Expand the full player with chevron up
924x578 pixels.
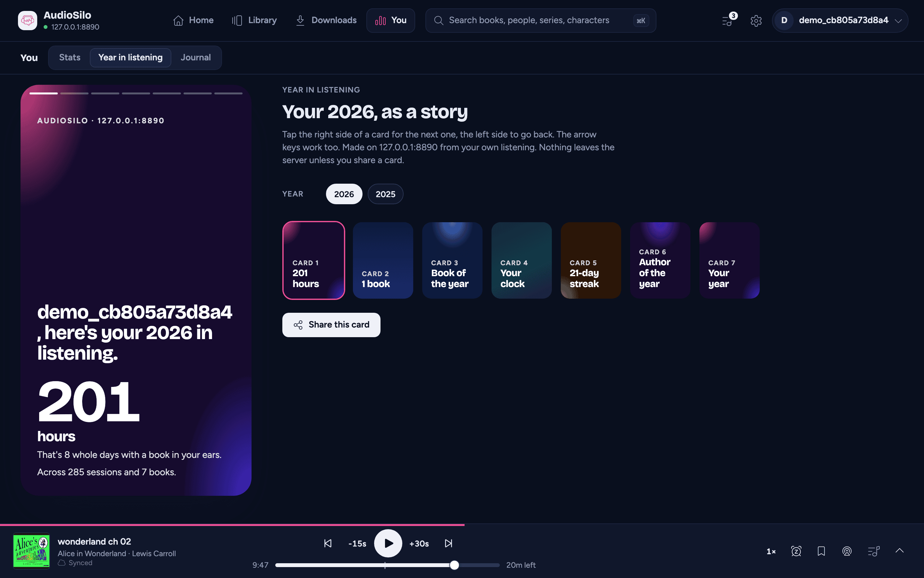[900, 551]
